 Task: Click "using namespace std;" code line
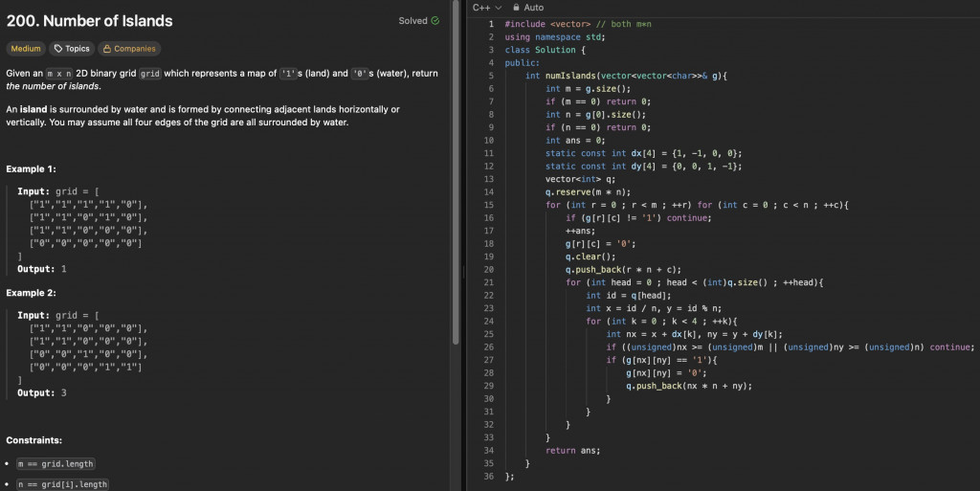[555, 37]
